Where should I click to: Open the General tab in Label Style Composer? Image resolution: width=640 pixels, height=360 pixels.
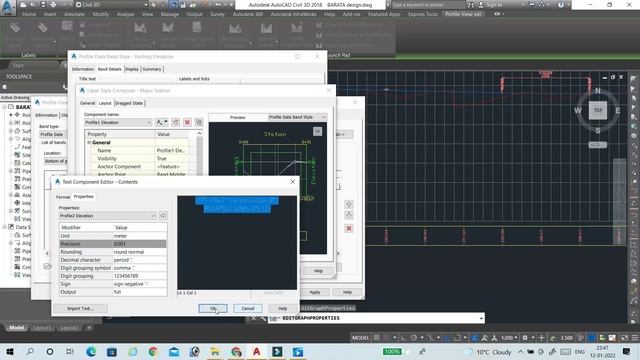(87, 103)
